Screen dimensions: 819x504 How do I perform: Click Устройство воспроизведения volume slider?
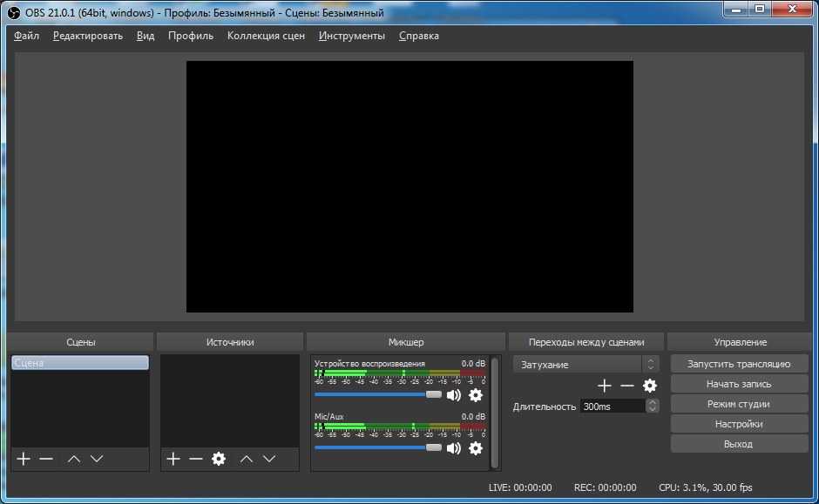pos(378,395)
